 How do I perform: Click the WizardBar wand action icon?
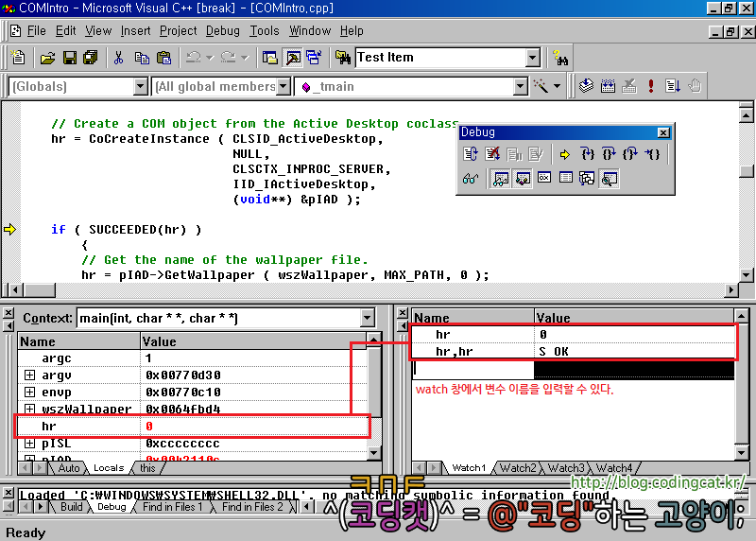[x=541, y=86]
